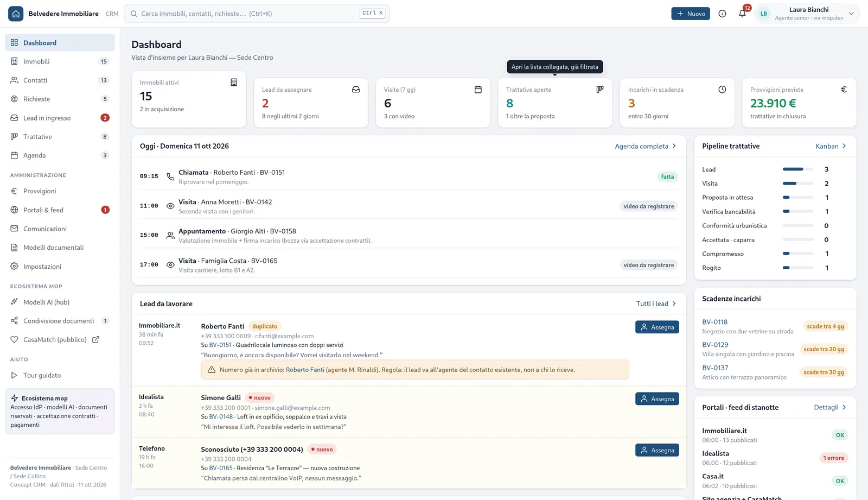Click the Belvedere Immobiliare home logo icon
The image size is (868, 500).
16,14
